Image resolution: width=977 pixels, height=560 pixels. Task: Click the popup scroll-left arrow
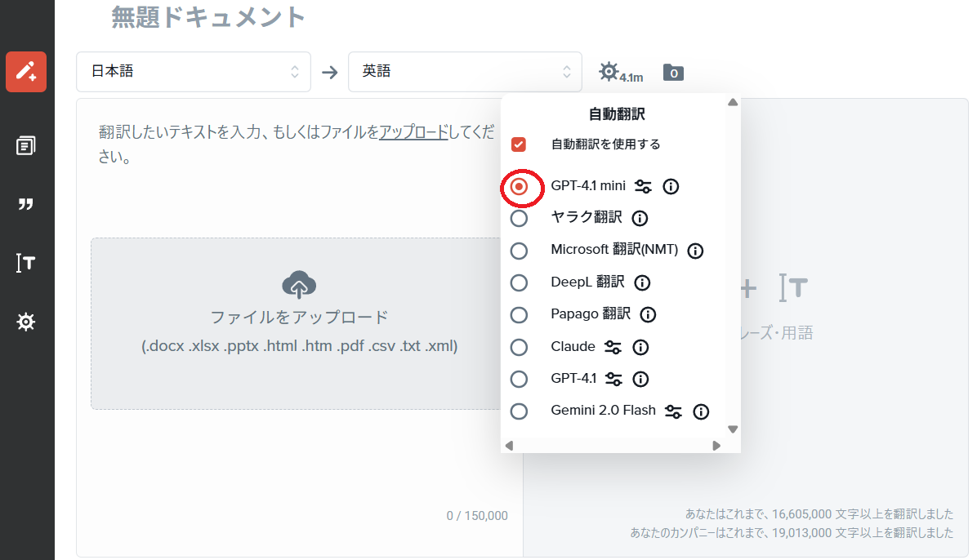click(509, 446)
